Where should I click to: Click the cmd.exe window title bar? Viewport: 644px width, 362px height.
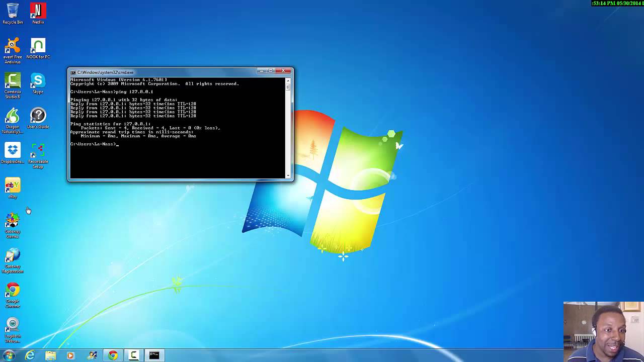pos(166,72)
